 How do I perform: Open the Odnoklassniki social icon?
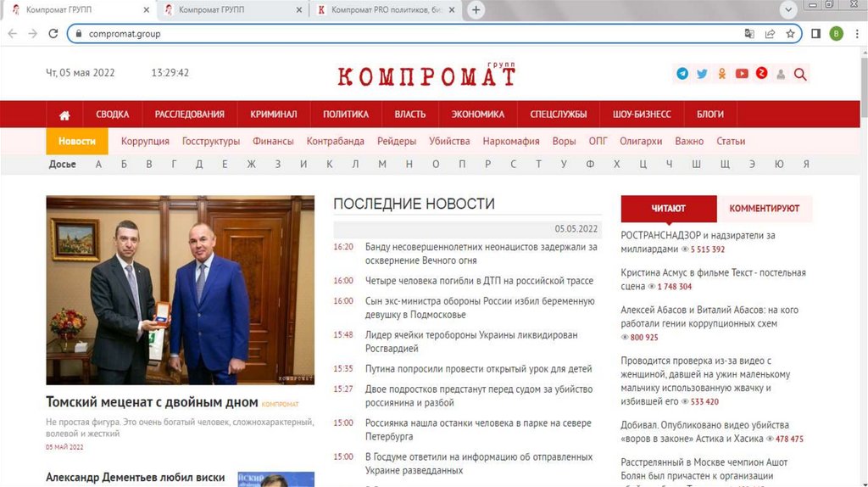(722, 74)
